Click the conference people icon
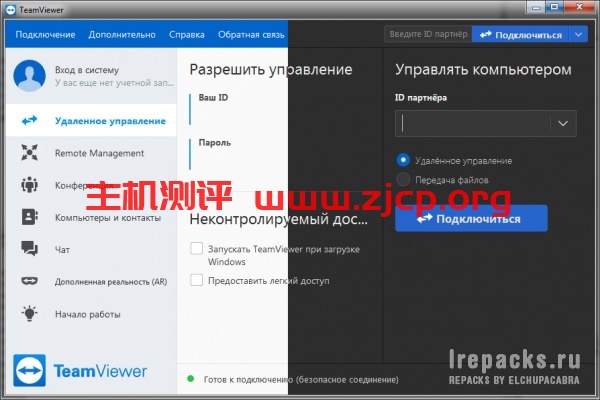Image resolution: width=600 pixels, height=400 pixels. tap(29, 185)
